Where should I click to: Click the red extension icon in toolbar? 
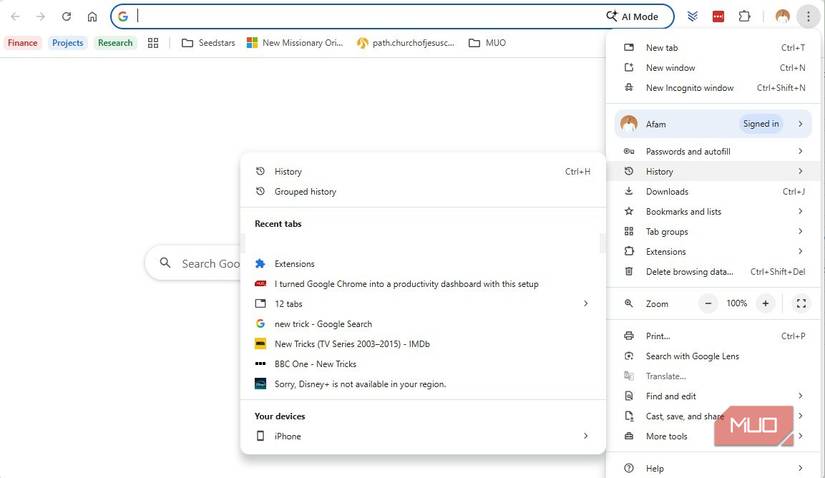coord(718,16)
